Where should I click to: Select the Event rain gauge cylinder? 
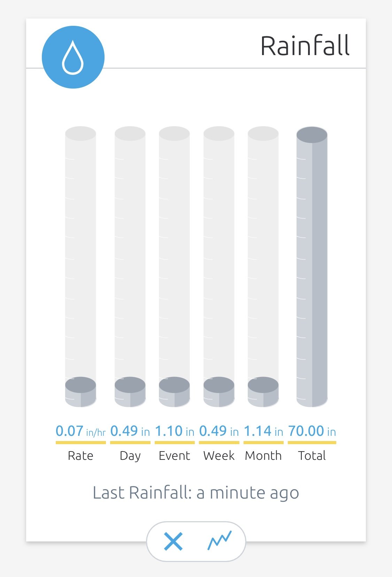pos(174,267)
